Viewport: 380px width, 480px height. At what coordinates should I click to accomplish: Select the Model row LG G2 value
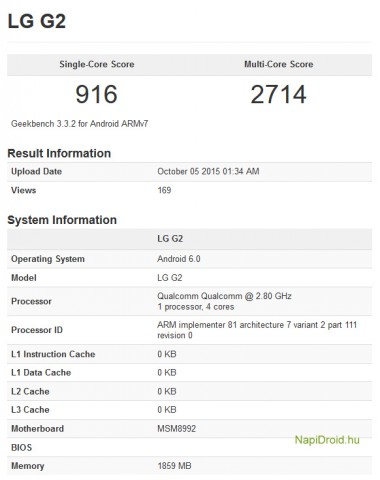point(170,278)
